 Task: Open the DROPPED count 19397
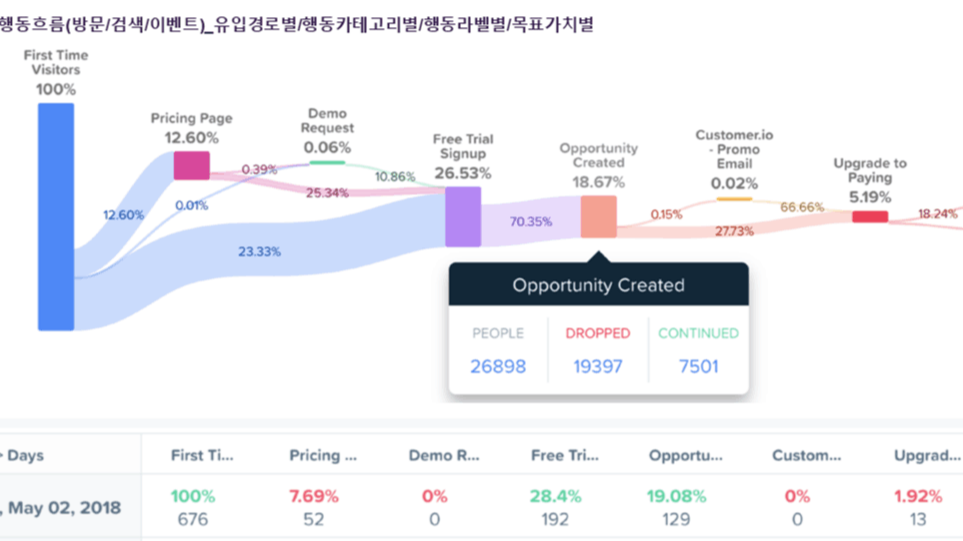coord(598,366)
